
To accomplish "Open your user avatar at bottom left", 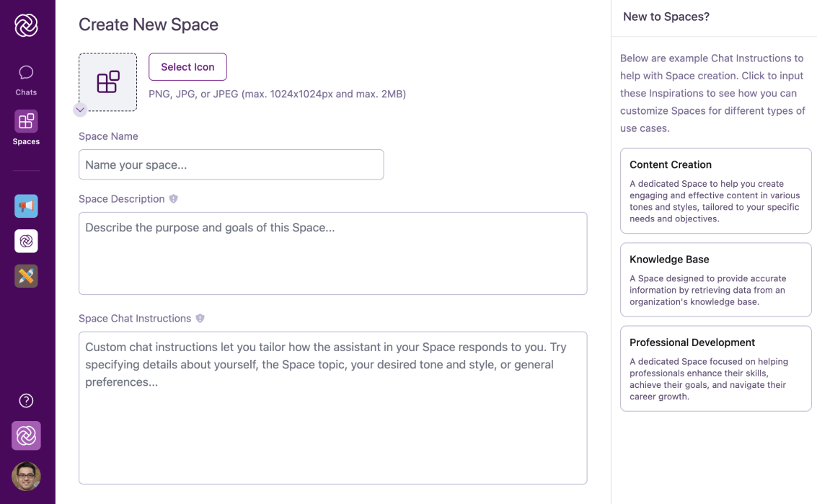I will [x=26, y=477].
